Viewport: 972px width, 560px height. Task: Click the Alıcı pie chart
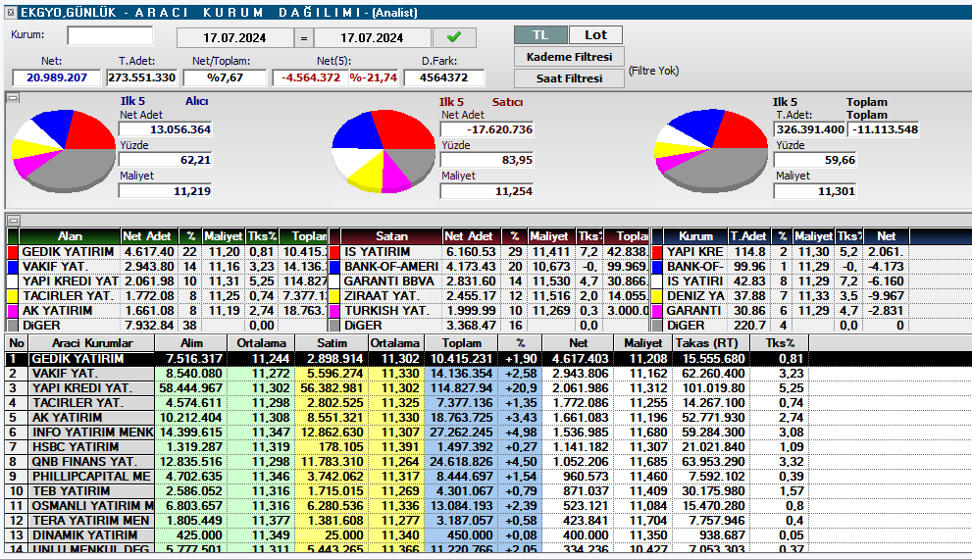coord(63,151)
